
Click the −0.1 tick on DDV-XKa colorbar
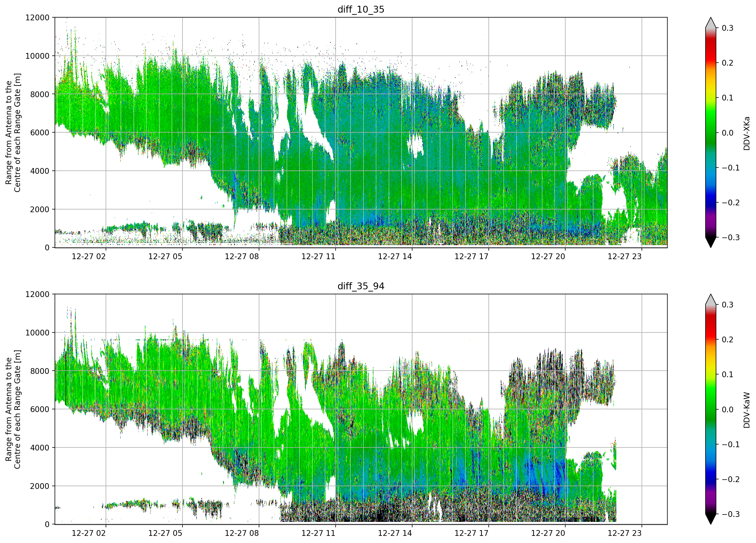tap(731, 168)
